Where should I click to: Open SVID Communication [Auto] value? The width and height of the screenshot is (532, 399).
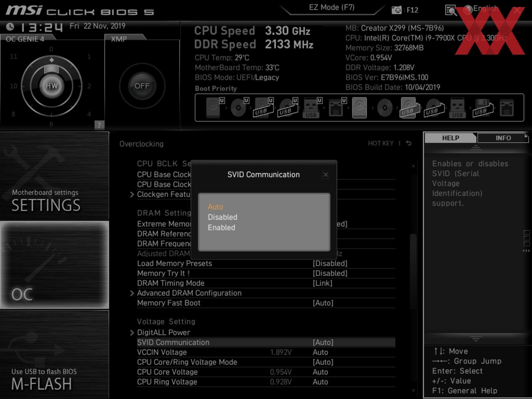click(x=323, y=342)
